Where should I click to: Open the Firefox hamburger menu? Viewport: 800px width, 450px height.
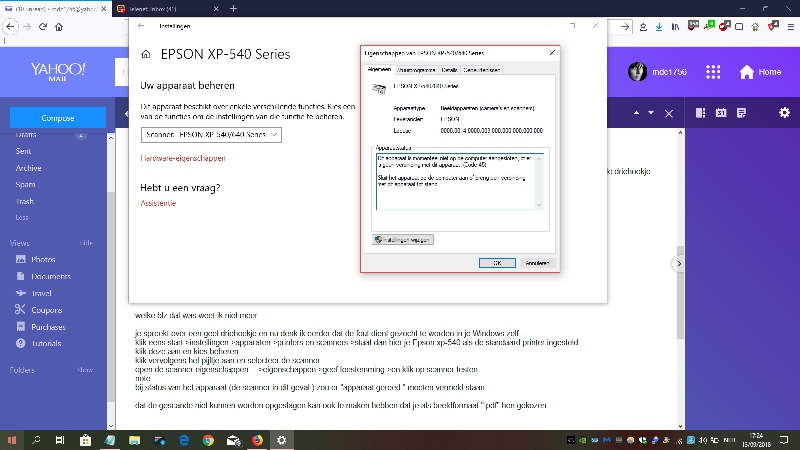[790, 27]
